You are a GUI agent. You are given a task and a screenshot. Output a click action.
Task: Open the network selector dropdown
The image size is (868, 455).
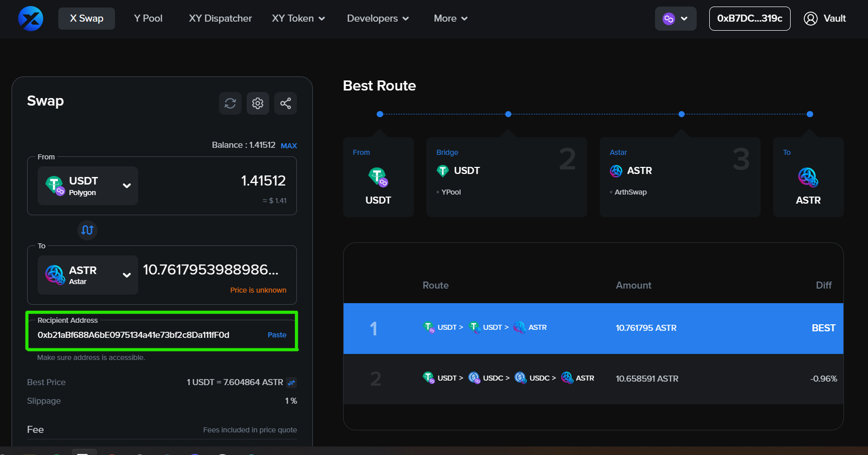coord(676,19)
